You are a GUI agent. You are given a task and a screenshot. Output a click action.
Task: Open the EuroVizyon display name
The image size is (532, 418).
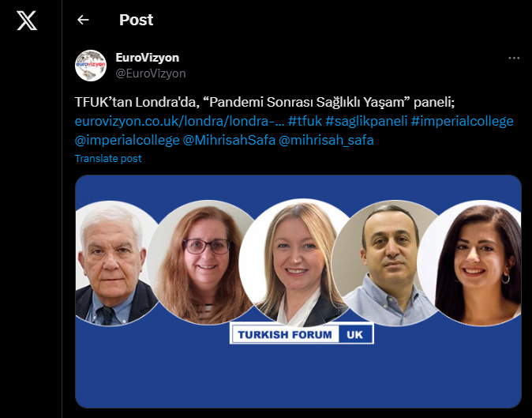(148, 58)
